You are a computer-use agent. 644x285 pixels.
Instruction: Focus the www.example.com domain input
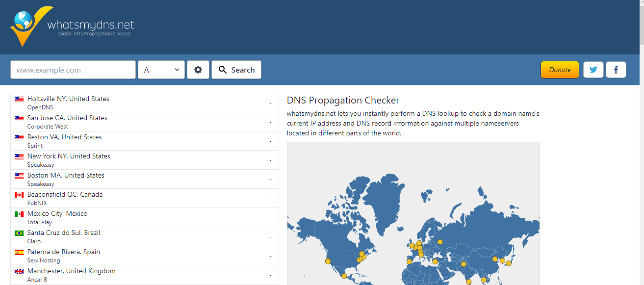[73, 70]
